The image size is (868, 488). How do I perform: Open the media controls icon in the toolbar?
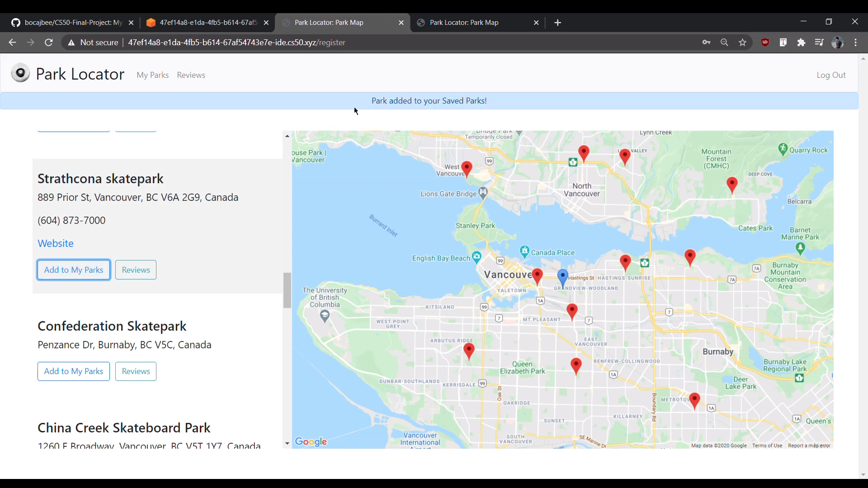[x=820, y=42]
